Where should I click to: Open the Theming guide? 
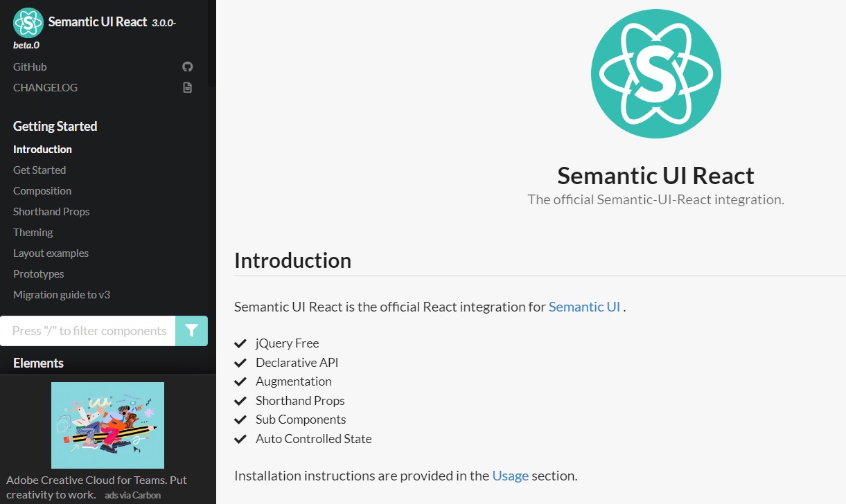coord(33,232)
